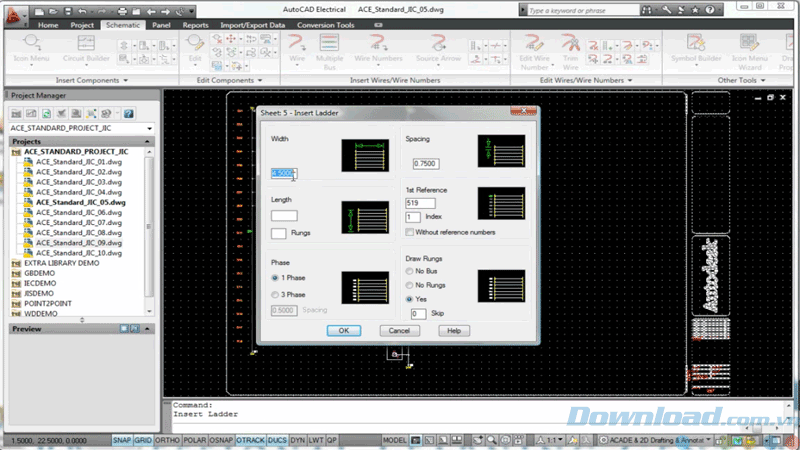This screenshot has width=800, height=450.
Task: Click the title bar help question mark
Action: click(710, 10)
